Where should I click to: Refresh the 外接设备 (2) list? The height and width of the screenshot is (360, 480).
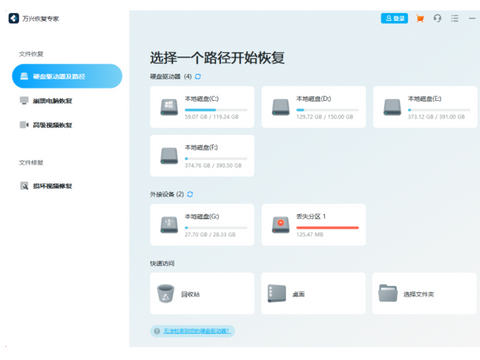click(190, 194)
